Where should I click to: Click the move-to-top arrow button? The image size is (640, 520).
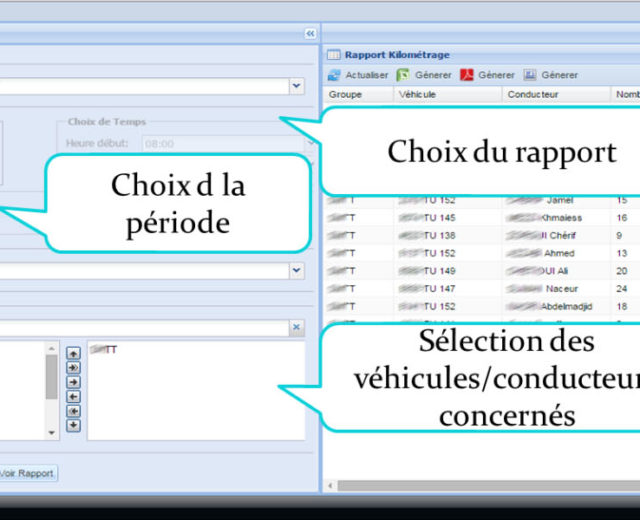point(74,353)
